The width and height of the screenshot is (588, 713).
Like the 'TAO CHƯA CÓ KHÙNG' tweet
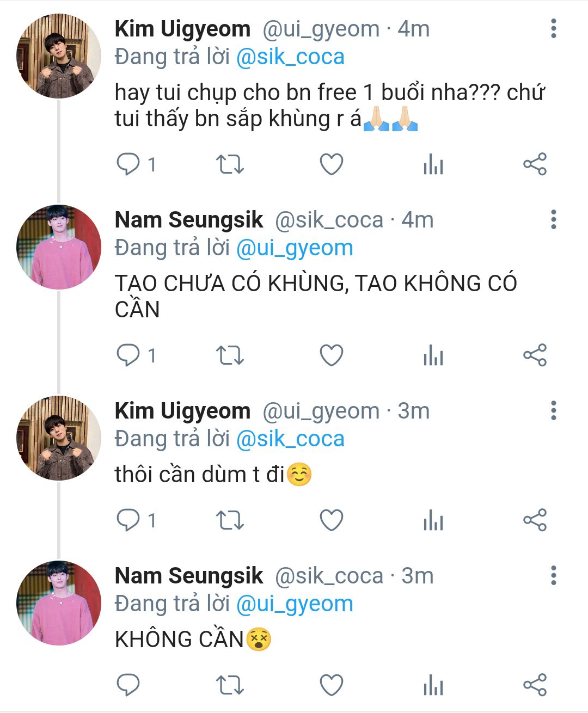coord(331,355)
